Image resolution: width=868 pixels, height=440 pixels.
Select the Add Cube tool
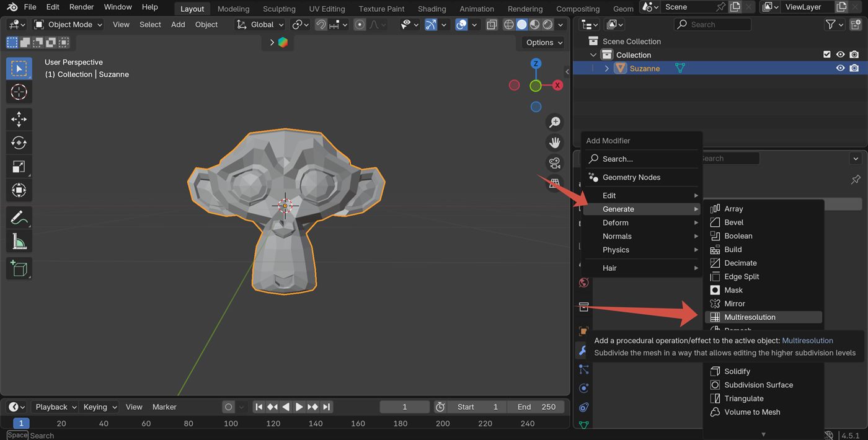[x=19, y=268]
